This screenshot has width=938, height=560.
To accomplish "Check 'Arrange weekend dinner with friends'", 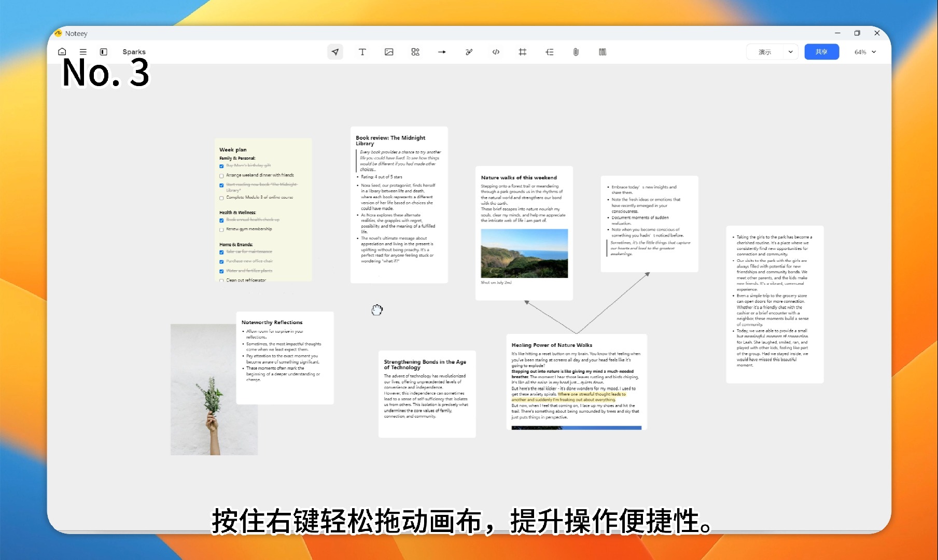I will 221,176.
